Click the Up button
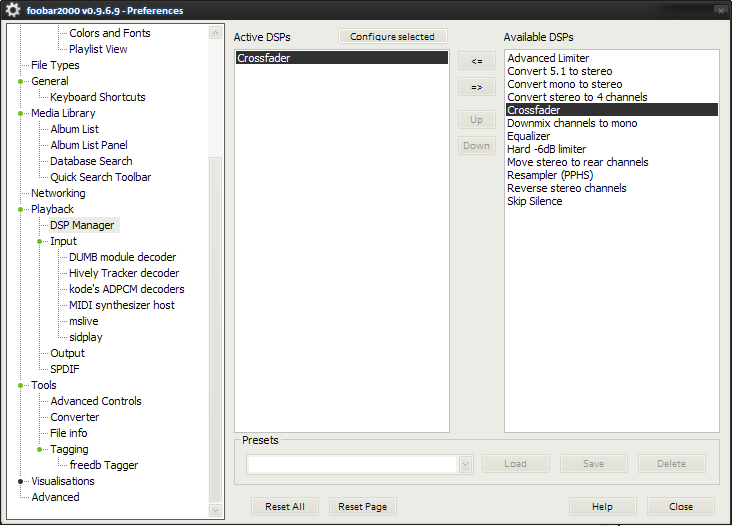Screen dimensions: 732x526 [477, 120]
